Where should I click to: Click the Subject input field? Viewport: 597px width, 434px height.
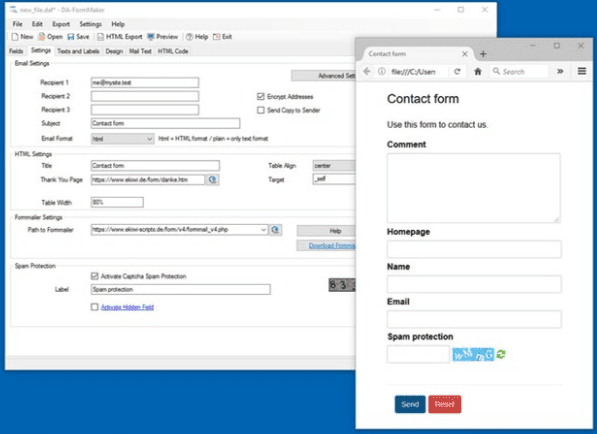[165, 123]
